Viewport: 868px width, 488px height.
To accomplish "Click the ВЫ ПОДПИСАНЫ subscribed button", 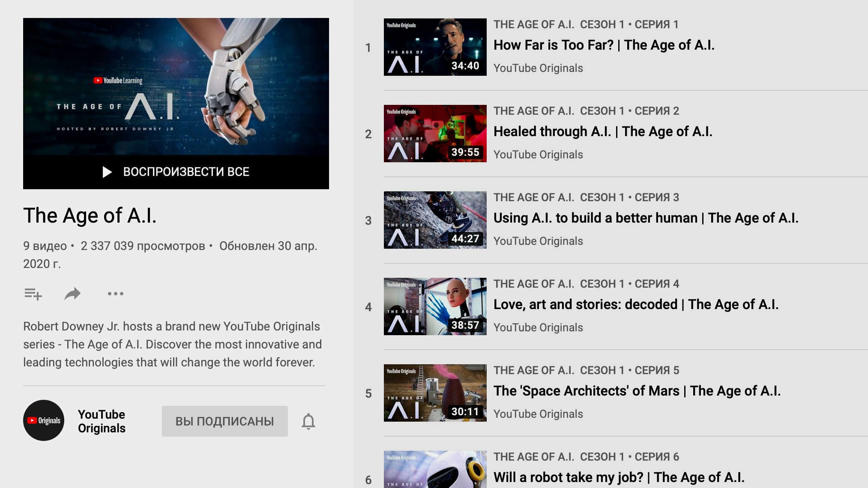I will (x=225, y=421).
